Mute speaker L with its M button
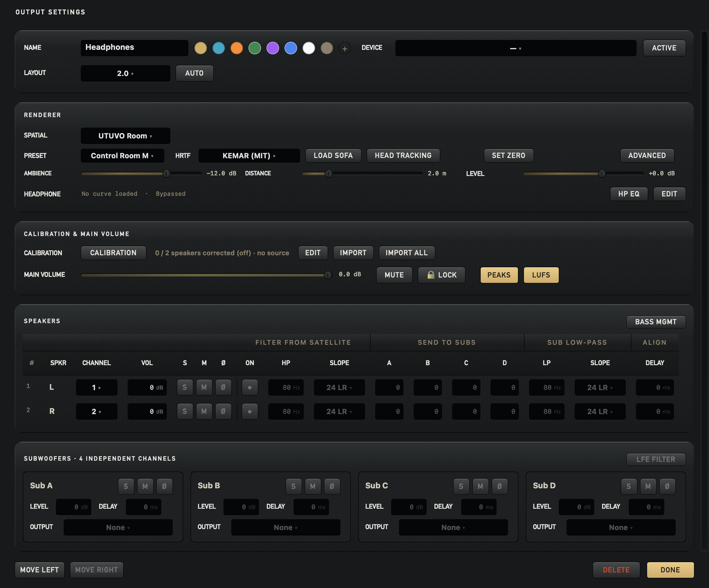The image size is (709, 588). pos(204,387)
